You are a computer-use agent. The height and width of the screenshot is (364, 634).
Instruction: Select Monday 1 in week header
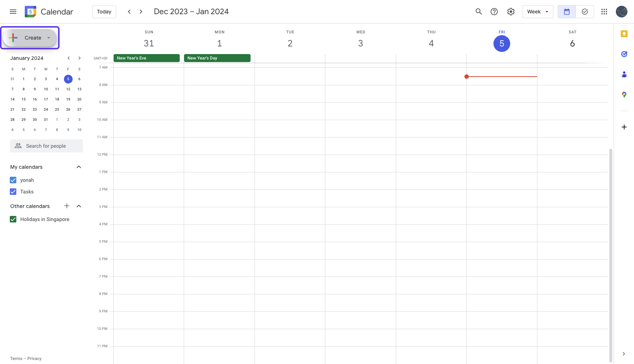(219, 44)
